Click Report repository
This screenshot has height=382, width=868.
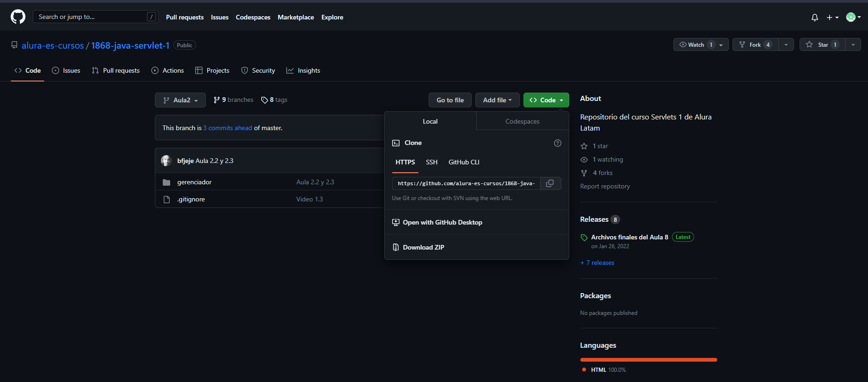pos(605,186)
